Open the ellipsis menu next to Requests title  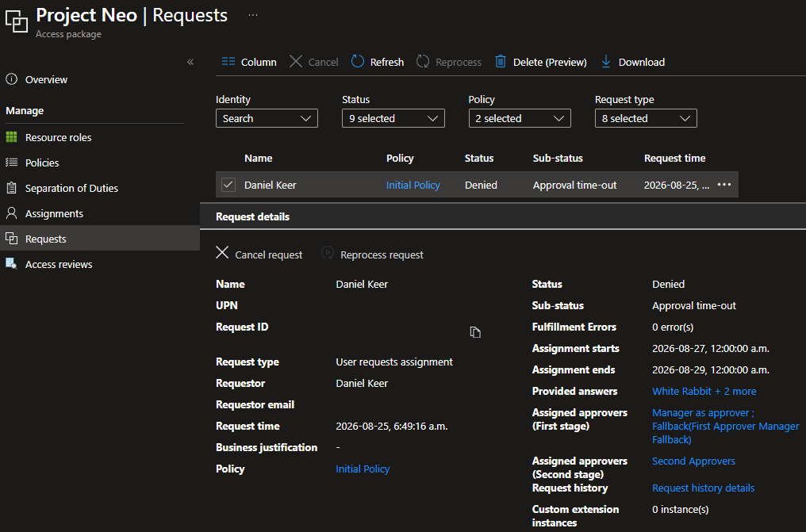[253, 15]
